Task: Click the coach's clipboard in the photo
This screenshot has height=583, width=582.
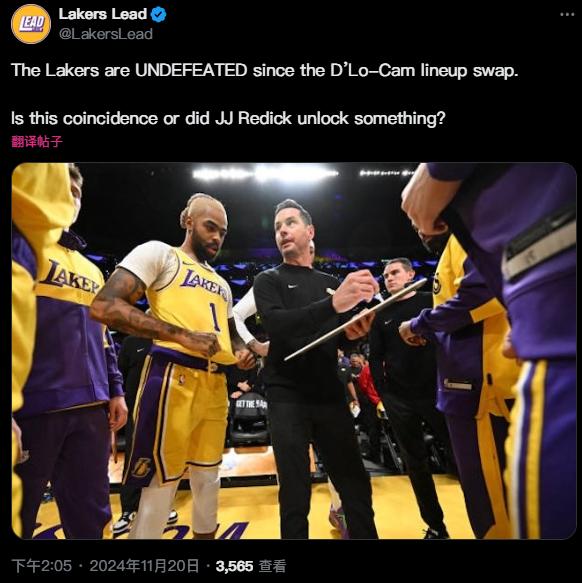Action: click(356, 319)
